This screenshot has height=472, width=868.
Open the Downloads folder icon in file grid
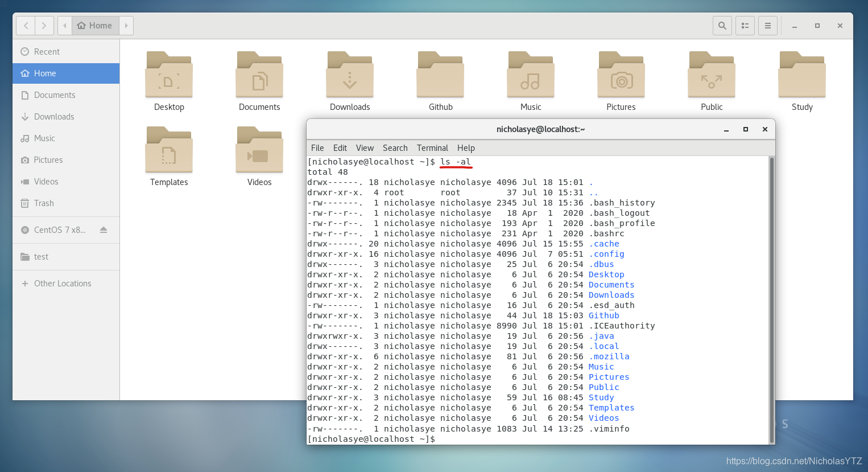[x=350, y=75]
